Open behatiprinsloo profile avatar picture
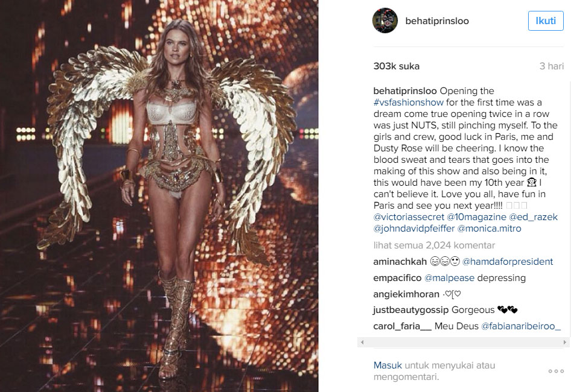This screenshot has height=392, width=571. [385, 21]
